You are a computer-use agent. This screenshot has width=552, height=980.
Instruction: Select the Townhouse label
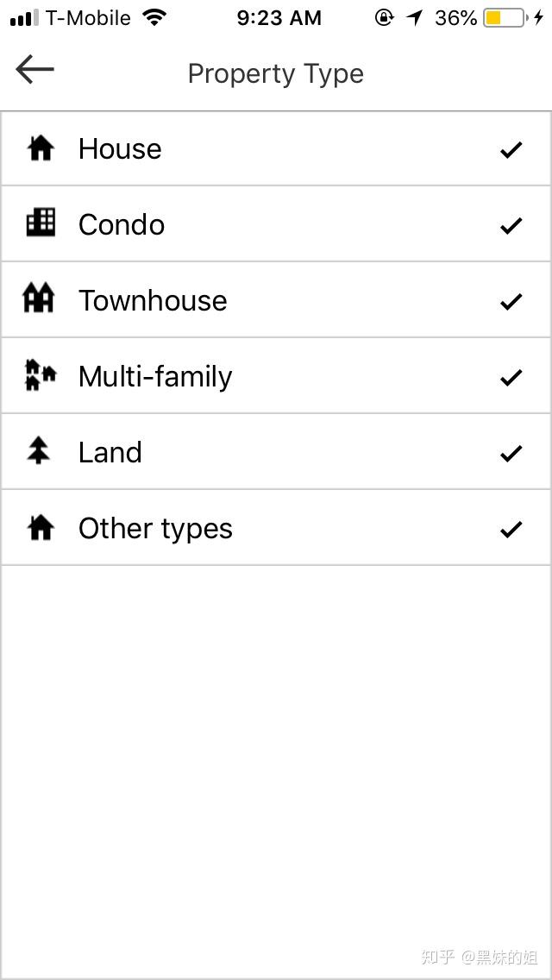(x=153, y=300)
